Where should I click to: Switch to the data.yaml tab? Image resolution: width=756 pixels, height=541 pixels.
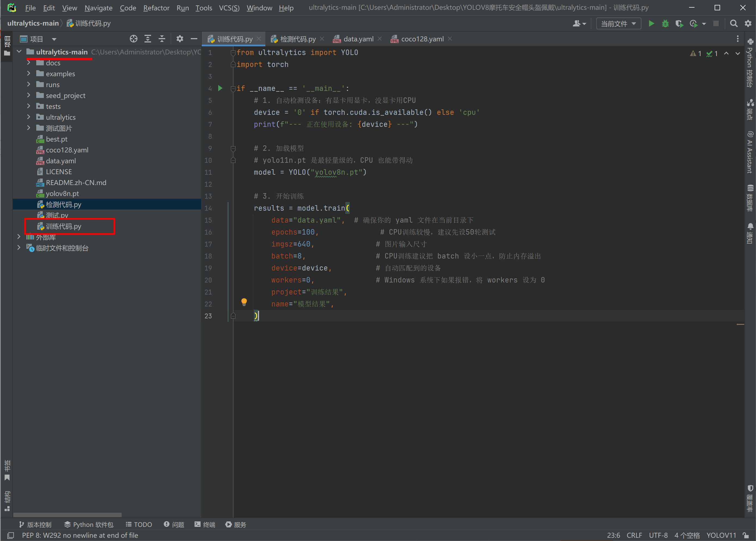pos(358,39)
